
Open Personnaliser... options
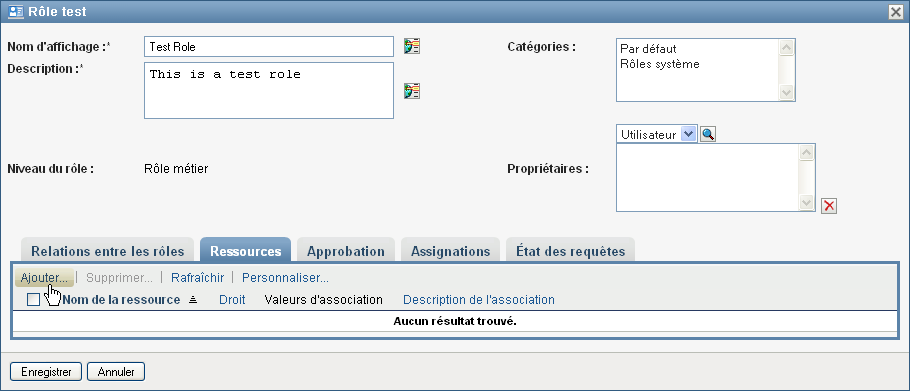point(286,278)
